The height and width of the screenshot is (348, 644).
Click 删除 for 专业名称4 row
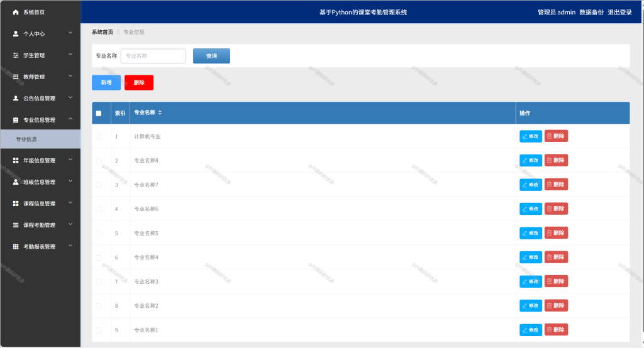coord(556,257)
